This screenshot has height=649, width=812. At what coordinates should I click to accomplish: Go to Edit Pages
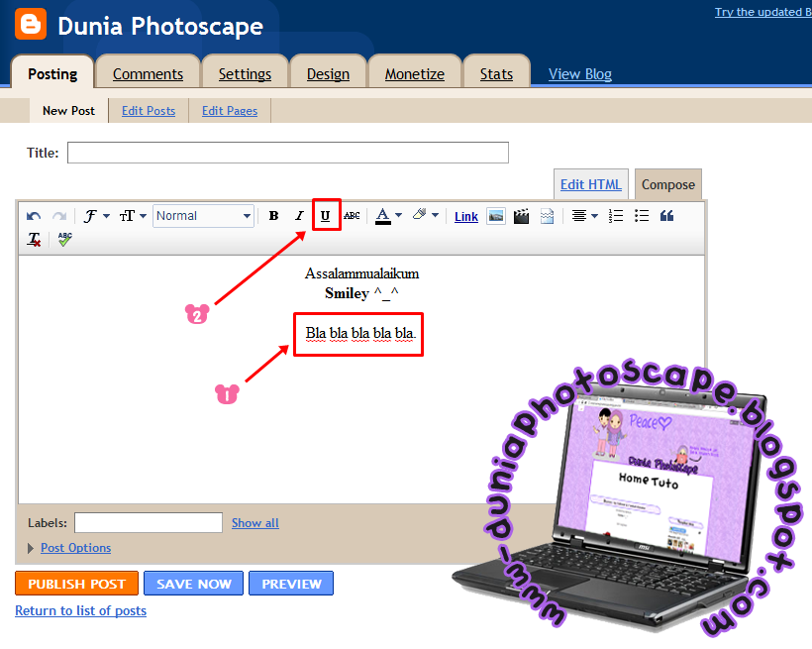point(230,110)
